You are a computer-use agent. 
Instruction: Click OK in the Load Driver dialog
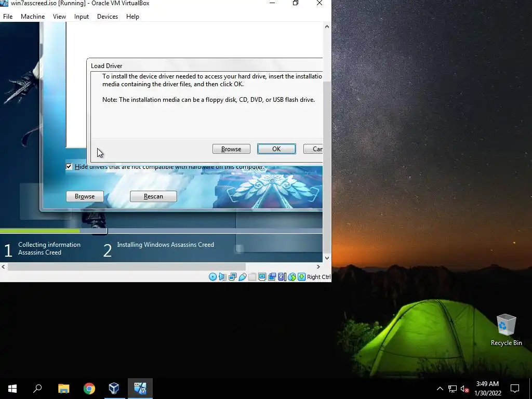pos(276,149)
